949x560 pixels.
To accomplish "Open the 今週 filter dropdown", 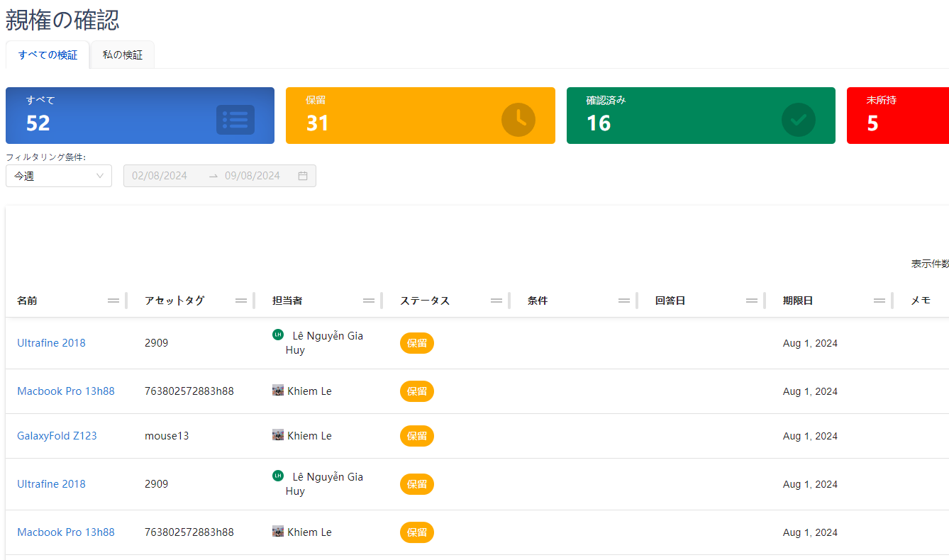I will (x=58, y=176).
